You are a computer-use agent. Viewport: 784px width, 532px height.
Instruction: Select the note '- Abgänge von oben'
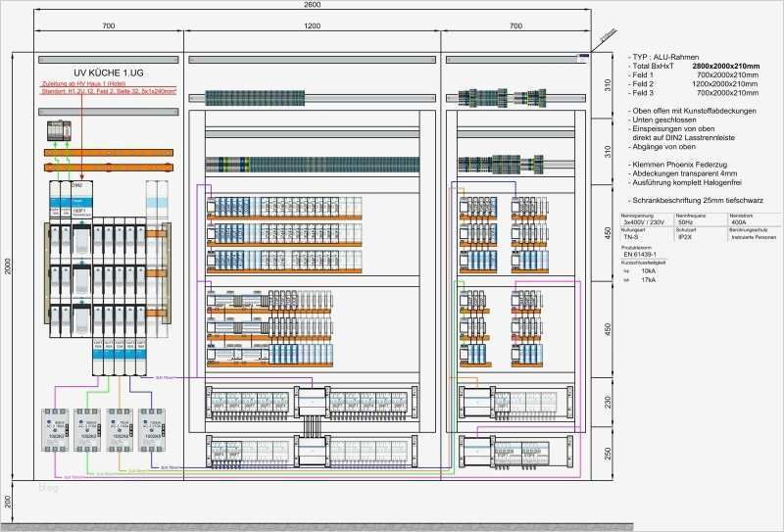tap(661, 147)
